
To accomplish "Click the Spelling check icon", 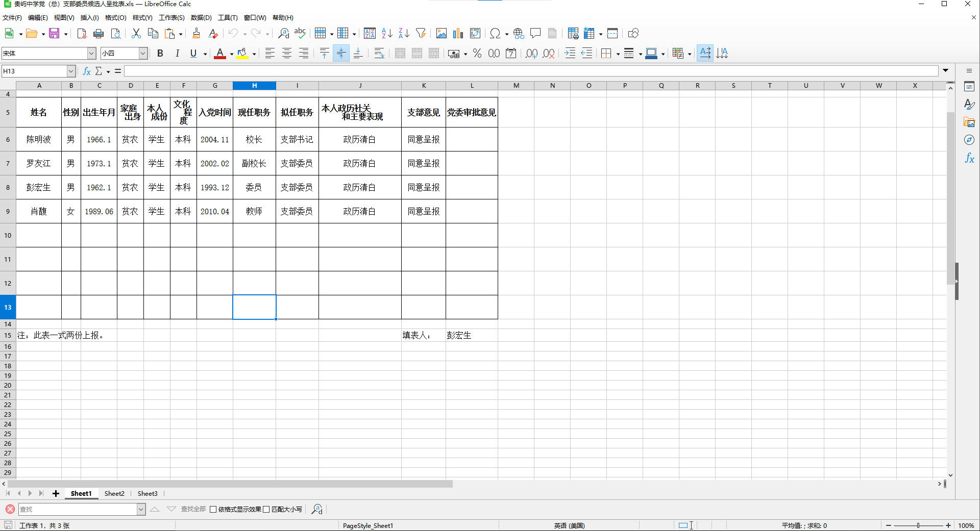I will 300,34.
